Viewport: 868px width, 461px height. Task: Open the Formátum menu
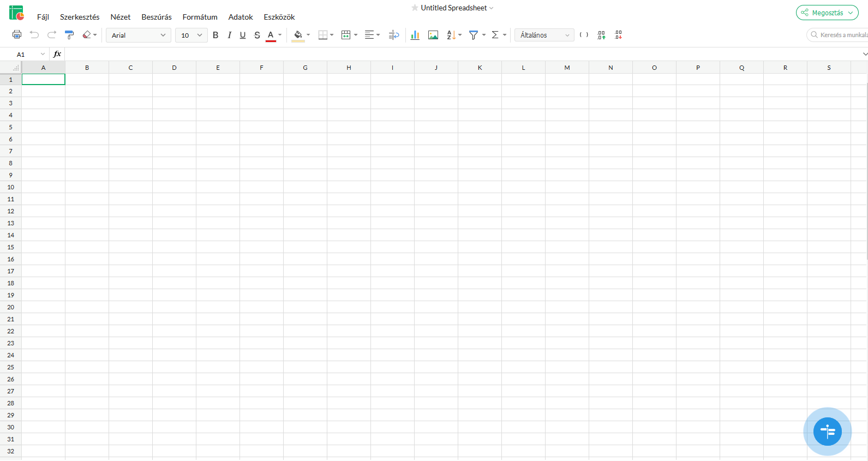(200, 17)
